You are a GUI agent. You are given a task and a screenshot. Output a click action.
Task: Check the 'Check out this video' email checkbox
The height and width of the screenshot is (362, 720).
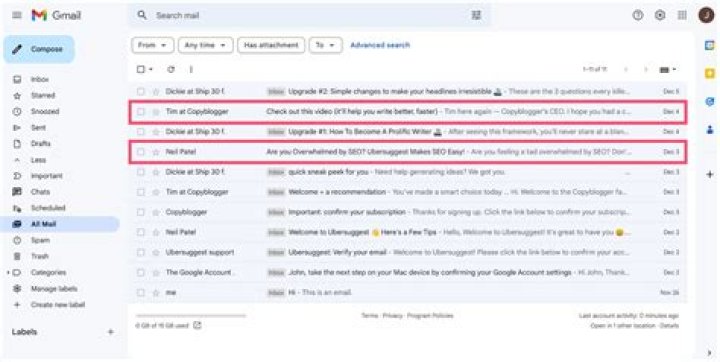(141, 112)
